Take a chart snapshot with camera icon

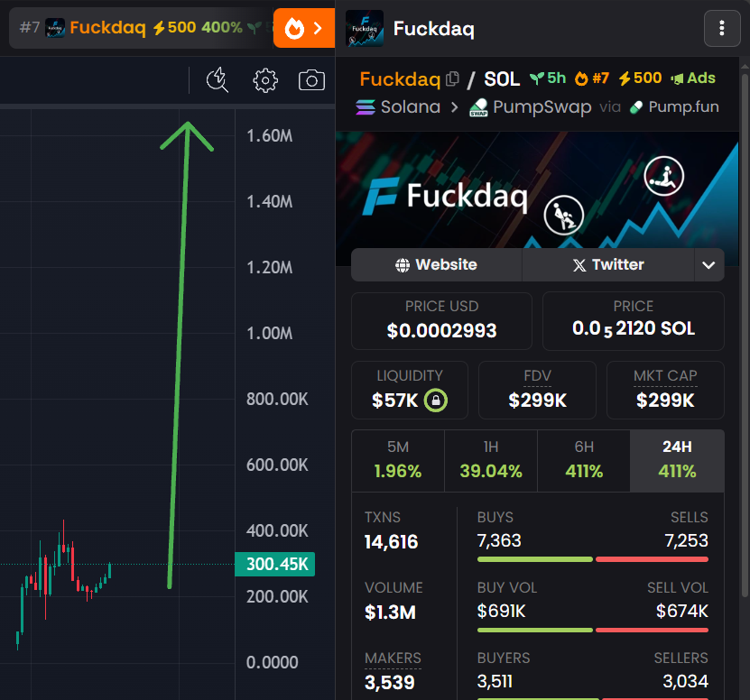pyautogui.click(x=311, y=80)
